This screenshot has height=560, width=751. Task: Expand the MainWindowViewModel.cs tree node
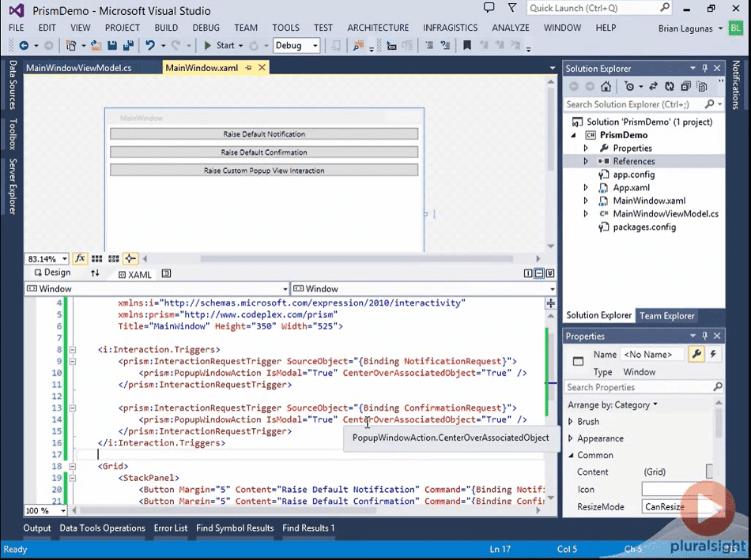point(586,214)
